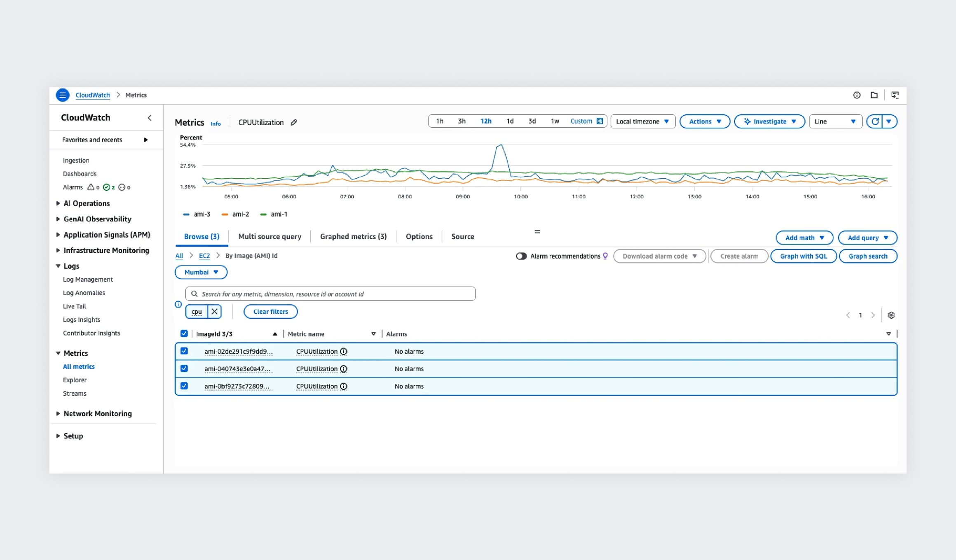Viewport: 956px width, 560px height.
Task: Click the insufficient data alarms icon
Action: point(122,187)
